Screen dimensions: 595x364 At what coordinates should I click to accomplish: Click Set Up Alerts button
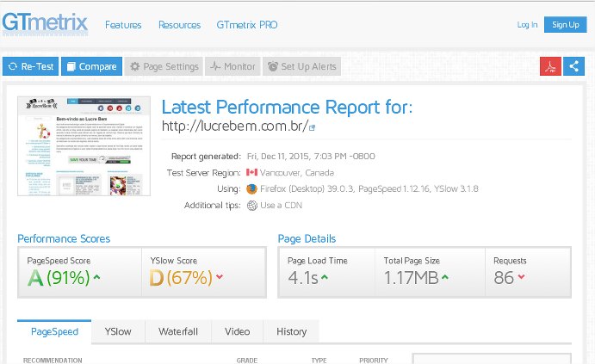point(301,66)
